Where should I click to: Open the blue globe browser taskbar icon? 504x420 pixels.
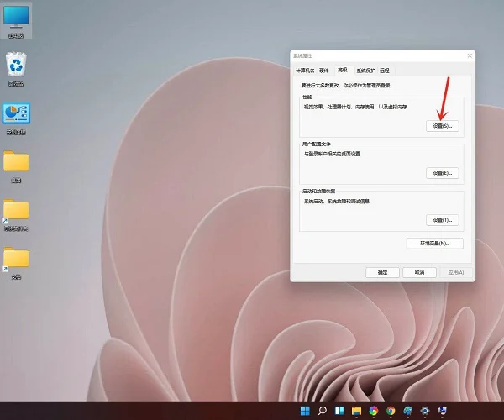coord(408,411)
